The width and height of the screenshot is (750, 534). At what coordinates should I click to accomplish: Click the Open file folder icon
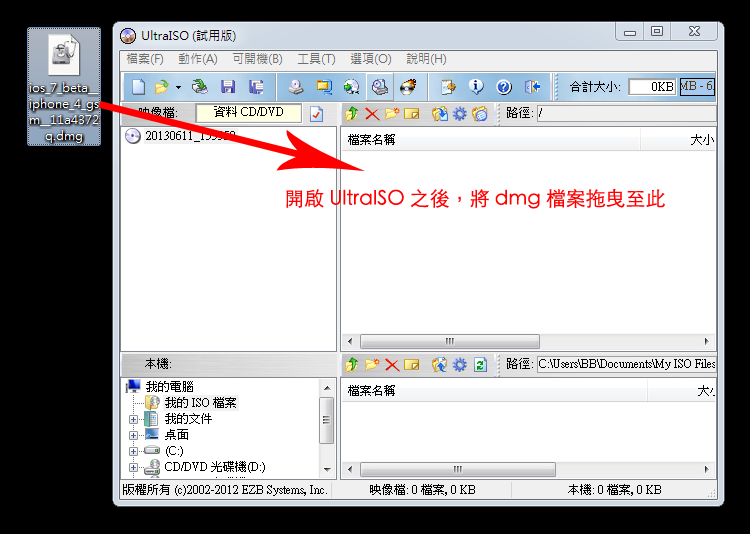point(162,87)
